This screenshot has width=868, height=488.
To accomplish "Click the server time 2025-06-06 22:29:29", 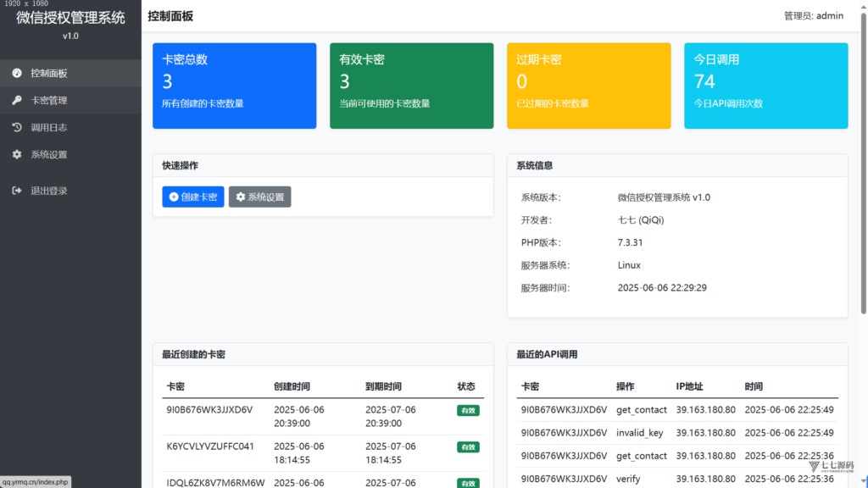I will [662, 288].
